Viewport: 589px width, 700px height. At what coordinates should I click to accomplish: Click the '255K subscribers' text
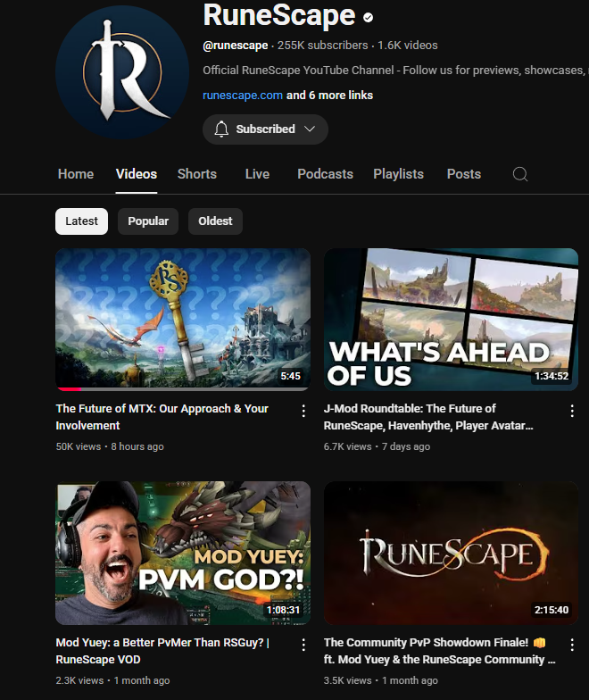point(323,46)
